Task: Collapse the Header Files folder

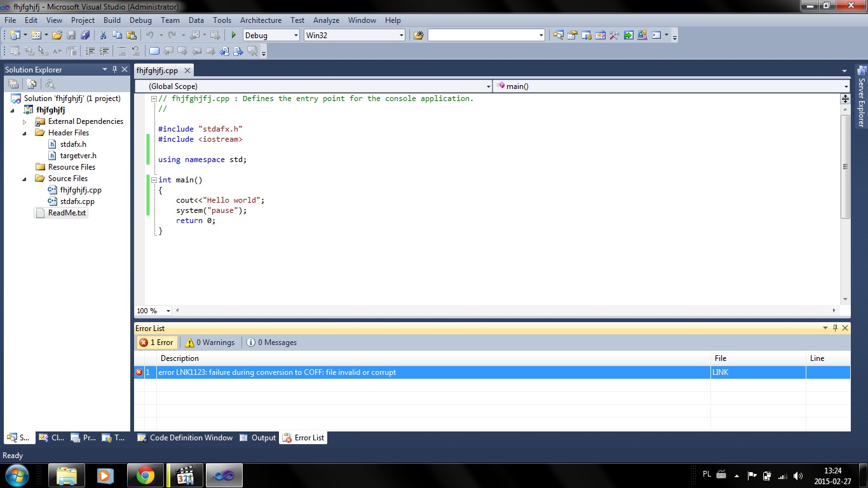Action: (25, 133)
